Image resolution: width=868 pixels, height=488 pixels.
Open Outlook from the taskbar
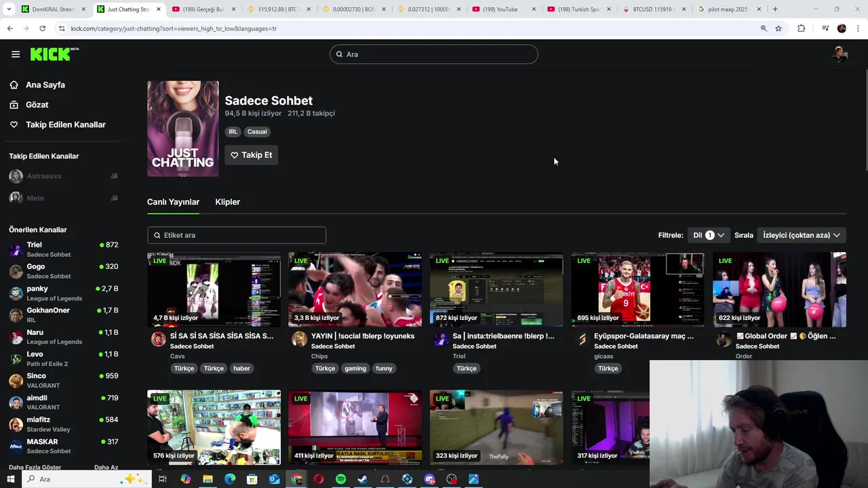(x=274, y=479)
